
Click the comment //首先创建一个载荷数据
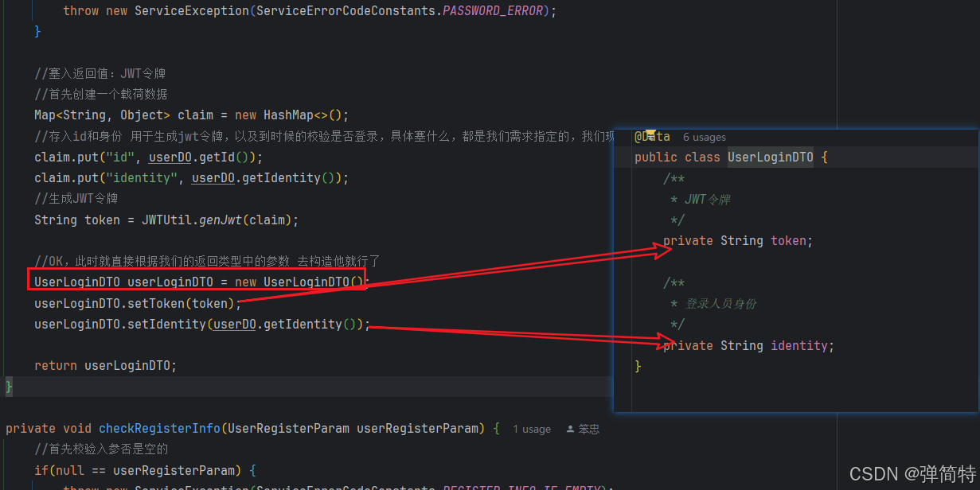point(101,94)
